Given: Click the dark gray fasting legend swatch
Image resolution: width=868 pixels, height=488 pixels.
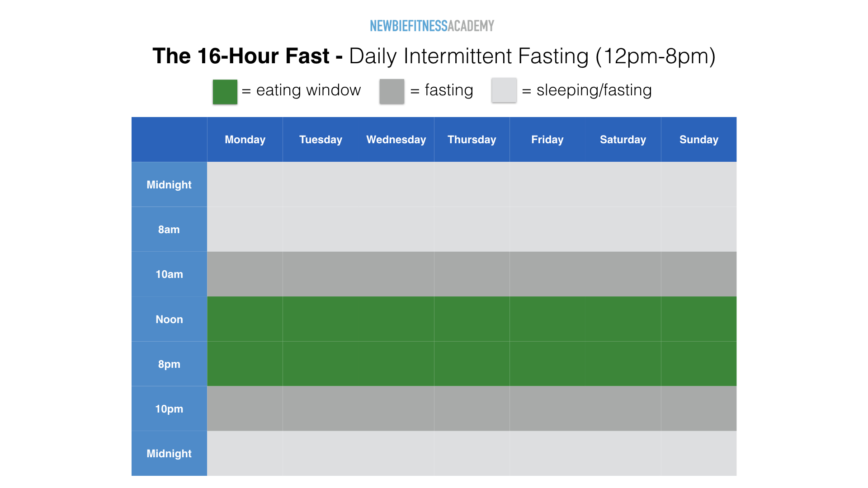Looking at the screenshot, I should [x=392, y=91].
